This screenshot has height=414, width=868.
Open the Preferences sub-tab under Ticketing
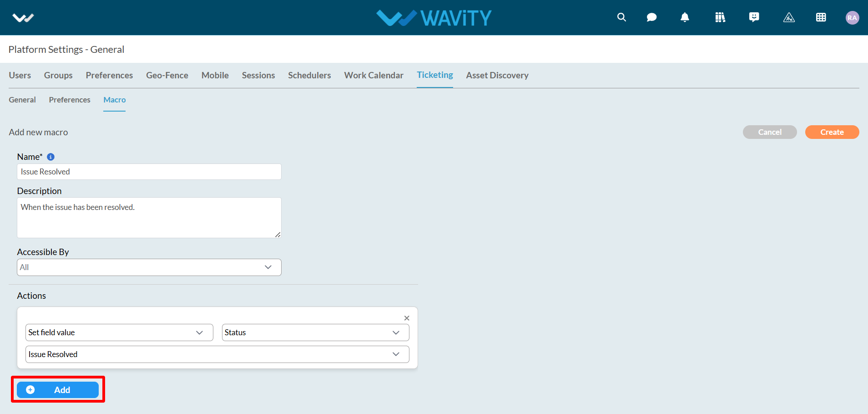(x=70, y=100)
